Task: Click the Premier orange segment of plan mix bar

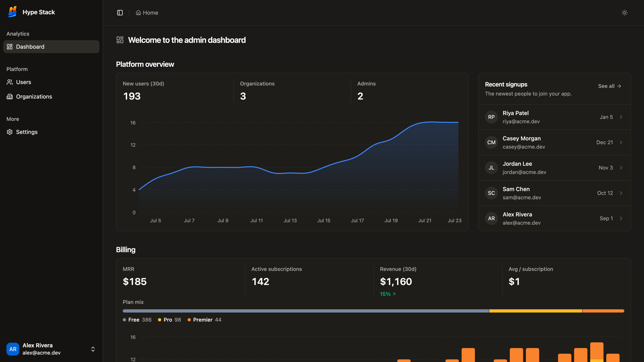Action: (603, 311)
